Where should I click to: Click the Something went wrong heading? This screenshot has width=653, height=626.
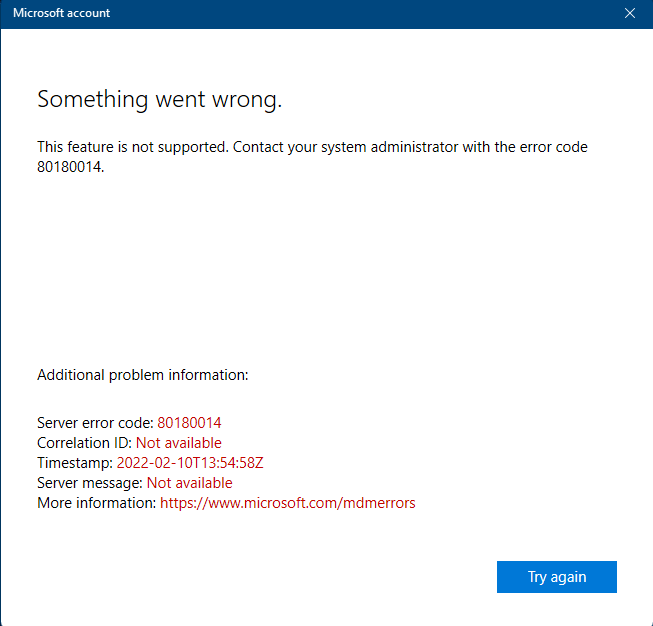tap(160, 100)
